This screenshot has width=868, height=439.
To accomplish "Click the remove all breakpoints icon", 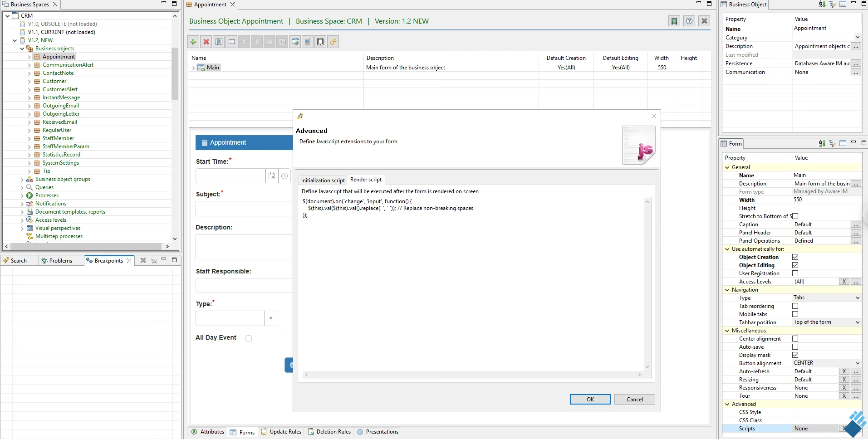I will pyautogui.click(x=154, y=260).
